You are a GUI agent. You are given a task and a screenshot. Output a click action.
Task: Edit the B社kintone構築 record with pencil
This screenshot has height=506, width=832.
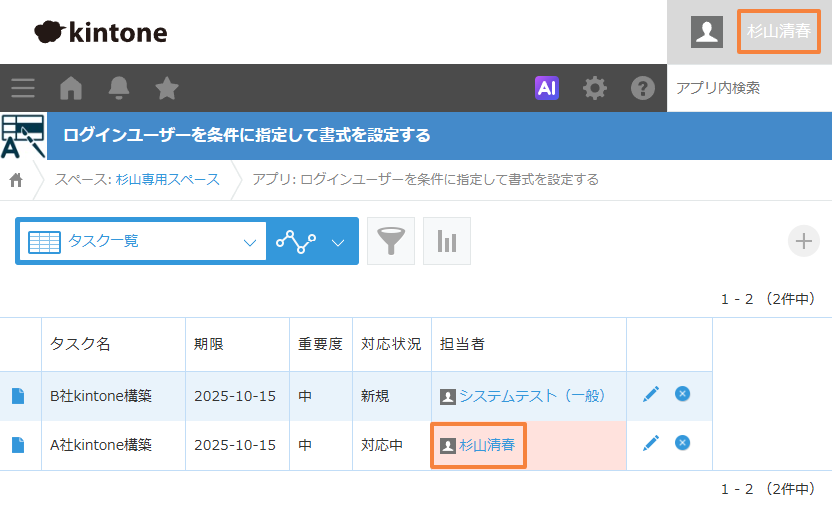(651, 395)
